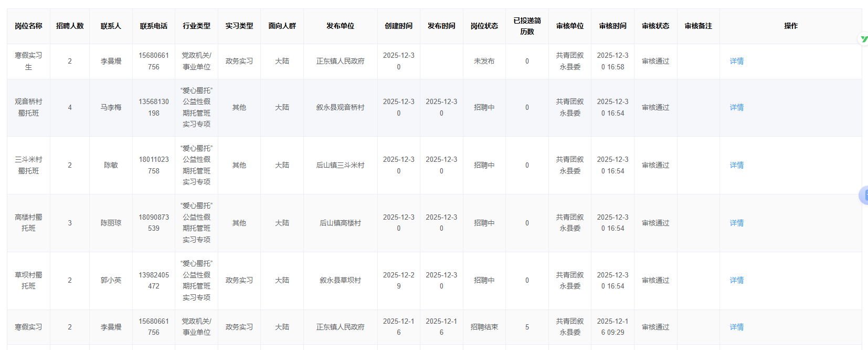Click the contact name 陈丽琼
The height and width of the screenshot is (350, 868).
pyautogui.click(x=111, y=223)
